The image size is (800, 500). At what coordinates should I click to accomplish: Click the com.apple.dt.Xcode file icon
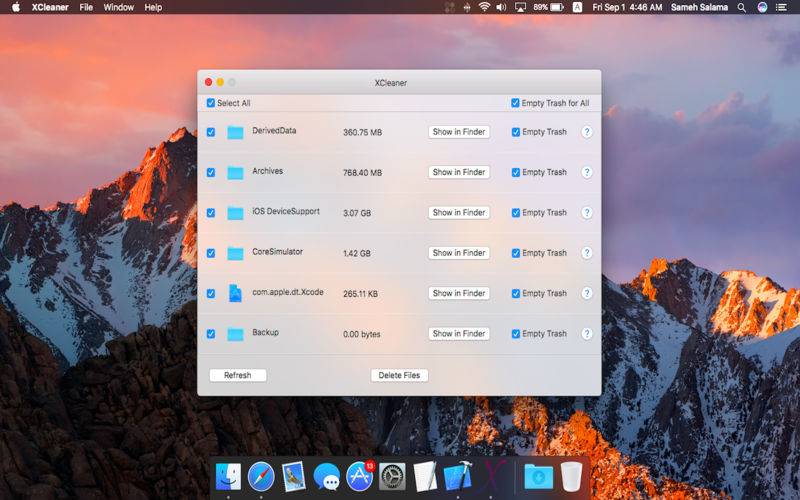click(235, 293)
